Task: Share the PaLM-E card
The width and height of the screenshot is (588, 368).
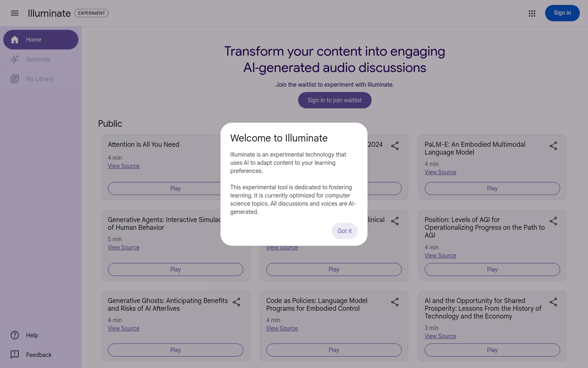Action: [553, 146]
